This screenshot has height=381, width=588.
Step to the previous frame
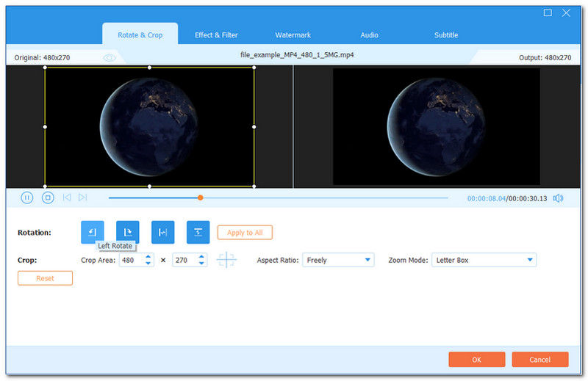[67, 197]
